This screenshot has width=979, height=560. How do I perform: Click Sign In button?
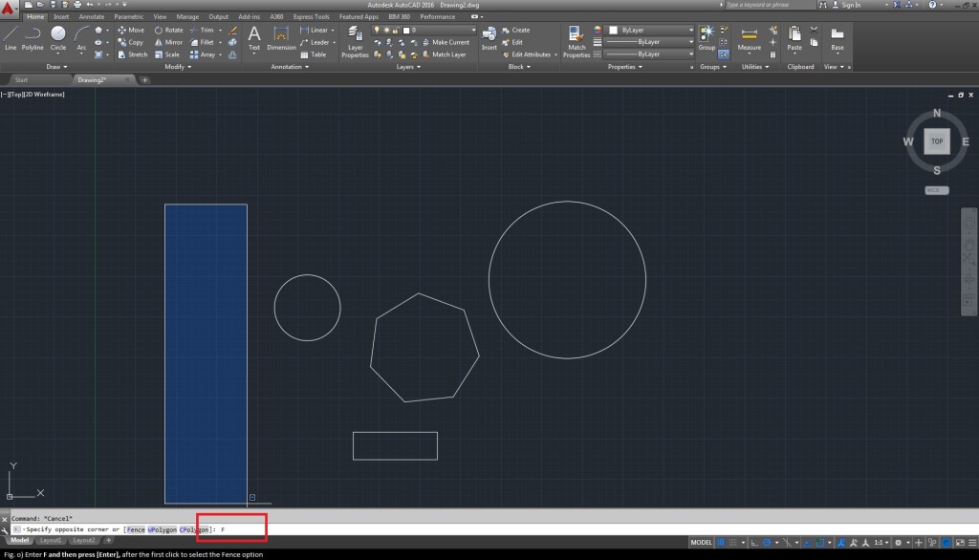tap(850, 5)
